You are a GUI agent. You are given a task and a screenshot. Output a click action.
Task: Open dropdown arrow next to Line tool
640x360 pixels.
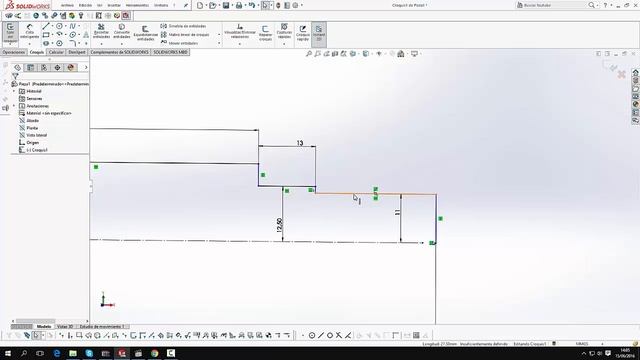coord(52,26)
